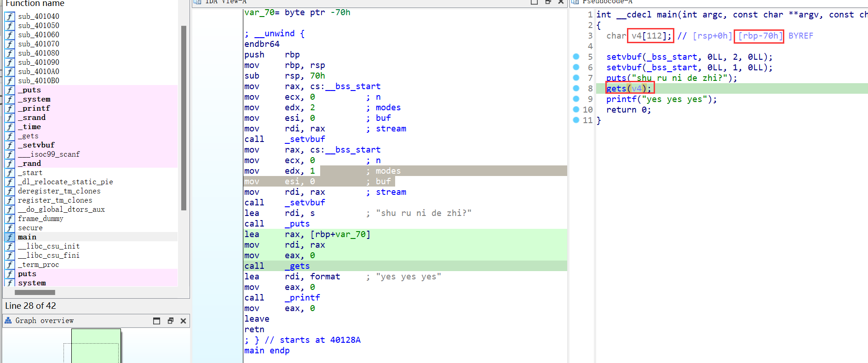Click the 'Line 28 of 42' status text
868x363 pixels.
click(30, 306)
